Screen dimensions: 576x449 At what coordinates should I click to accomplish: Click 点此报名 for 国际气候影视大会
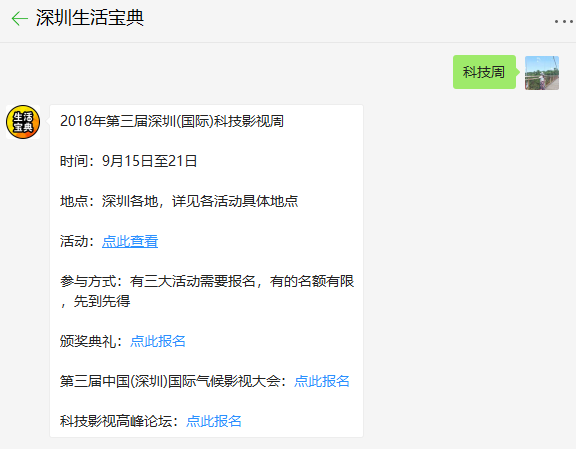tap(322, 381)
